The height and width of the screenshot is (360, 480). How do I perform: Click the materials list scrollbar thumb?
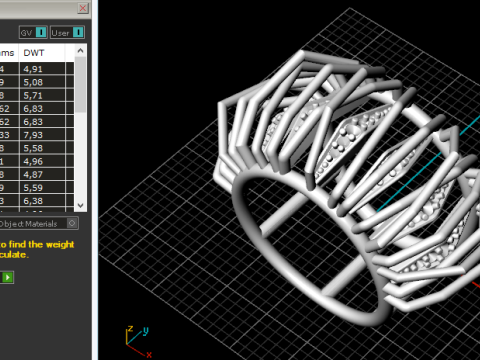click(80, 84)
